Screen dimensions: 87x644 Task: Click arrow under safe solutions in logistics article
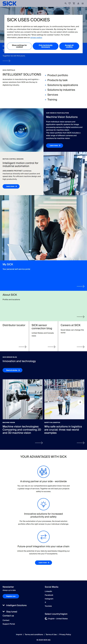80,443
